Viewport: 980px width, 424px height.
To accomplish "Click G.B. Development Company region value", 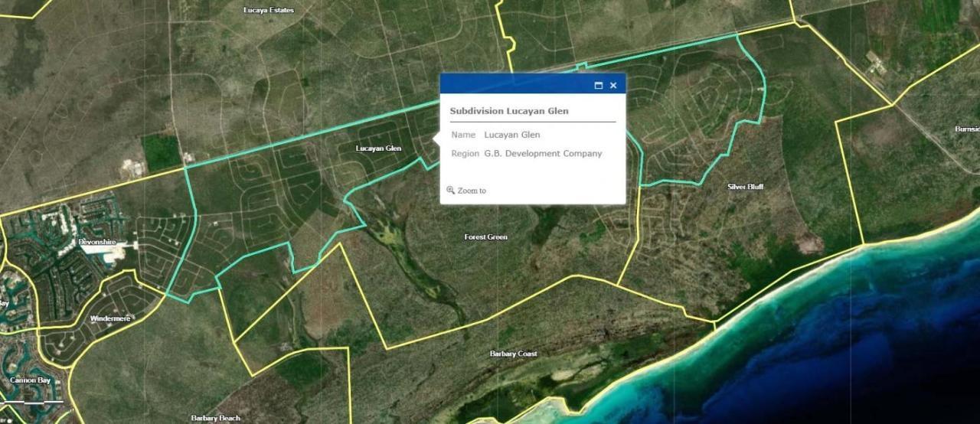I will point(543,153).
